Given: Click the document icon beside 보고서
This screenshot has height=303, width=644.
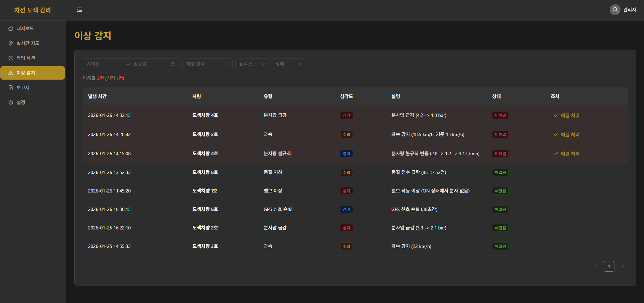Looking at the screenshot, I should (x=11, y=88).
